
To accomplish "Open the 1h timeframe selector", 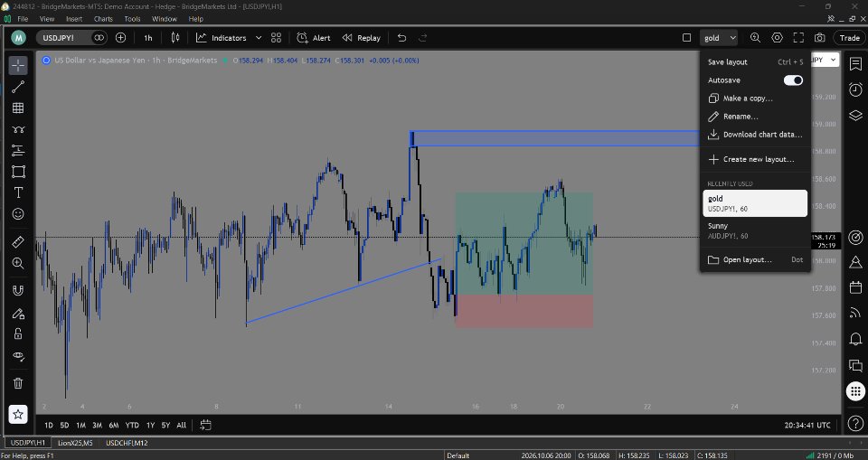I will tap(148, 38).
